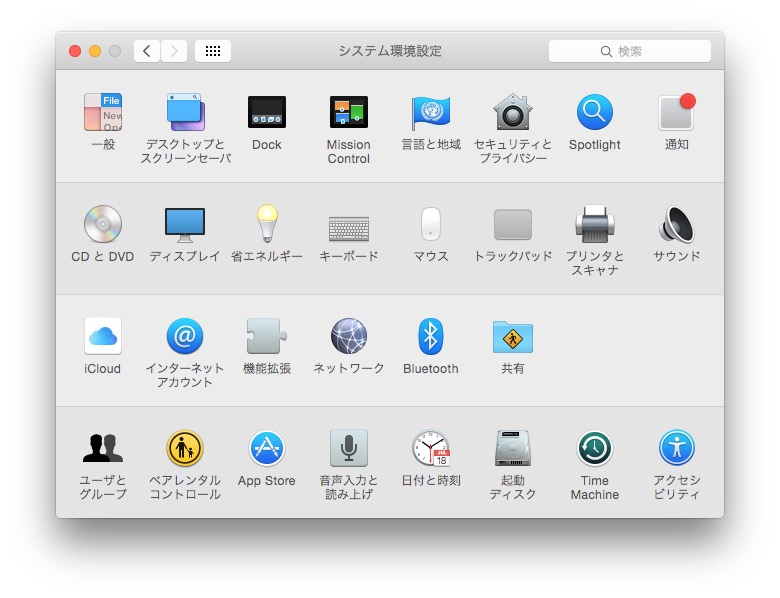
Task: Open 通知 (Notifications) preferences
Action: click(x=677, y=112)
